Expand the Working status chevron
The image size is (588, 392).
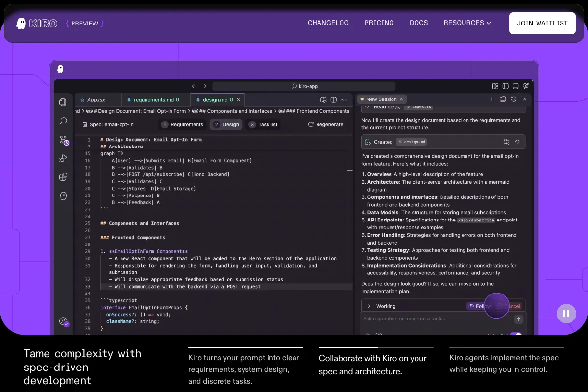click(x=369, y=306)
